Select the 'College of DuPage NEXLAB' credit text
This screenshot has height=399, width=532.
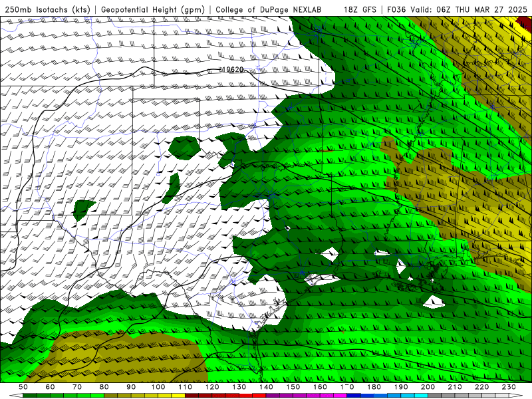[269, 9]
